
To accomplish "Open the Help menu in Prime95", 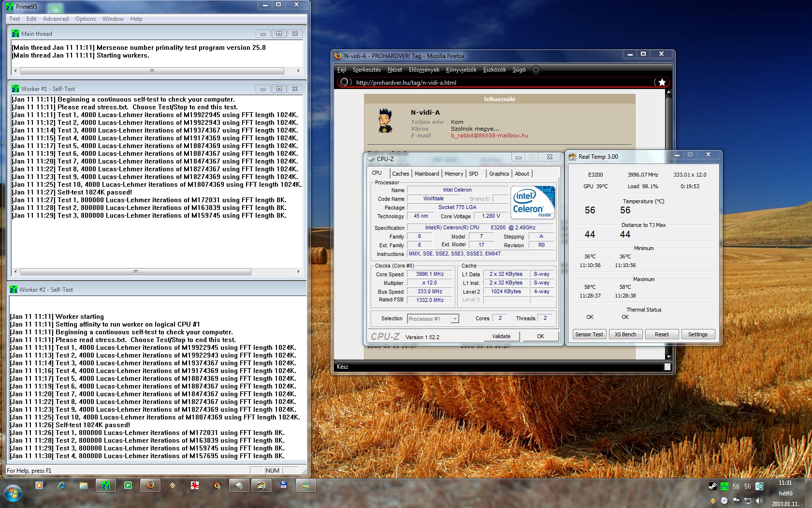I will [136, 19].
